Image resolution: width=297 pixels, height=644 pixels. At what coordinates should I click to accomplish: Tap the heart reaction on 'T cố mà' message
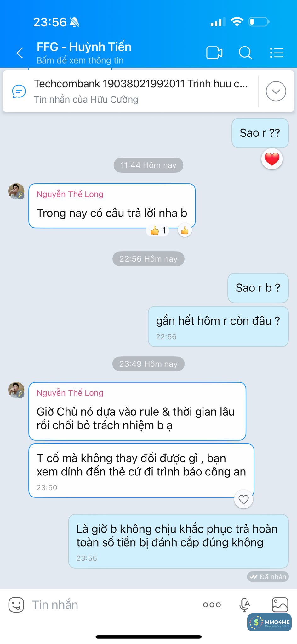pyautogui.click(x=243, y=499)
